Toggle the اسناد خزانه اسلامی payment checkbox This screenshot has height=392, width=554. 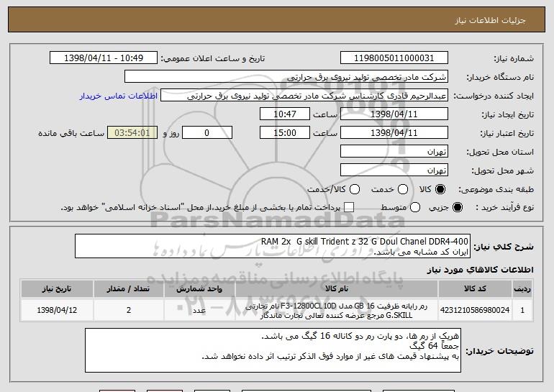349,208
